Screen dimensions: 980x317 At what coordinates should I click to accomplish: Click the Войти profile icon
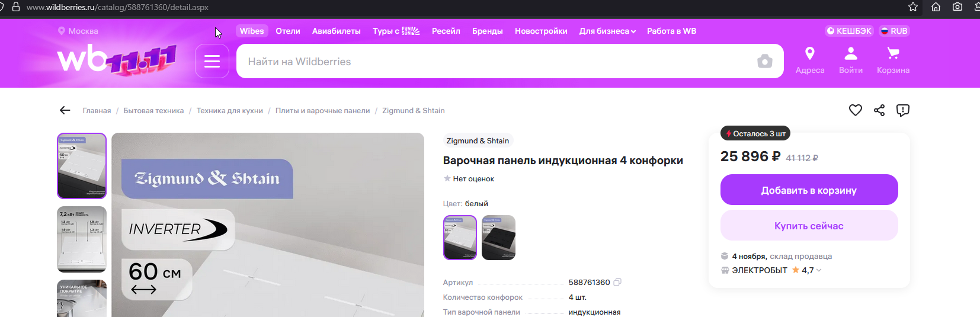(x=851, y=61)
